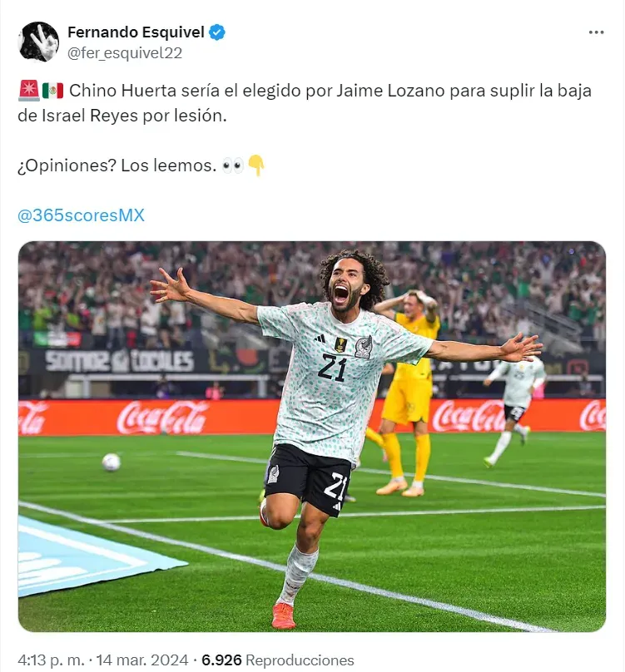Open the @fer_esquivel22 handle

125,52
